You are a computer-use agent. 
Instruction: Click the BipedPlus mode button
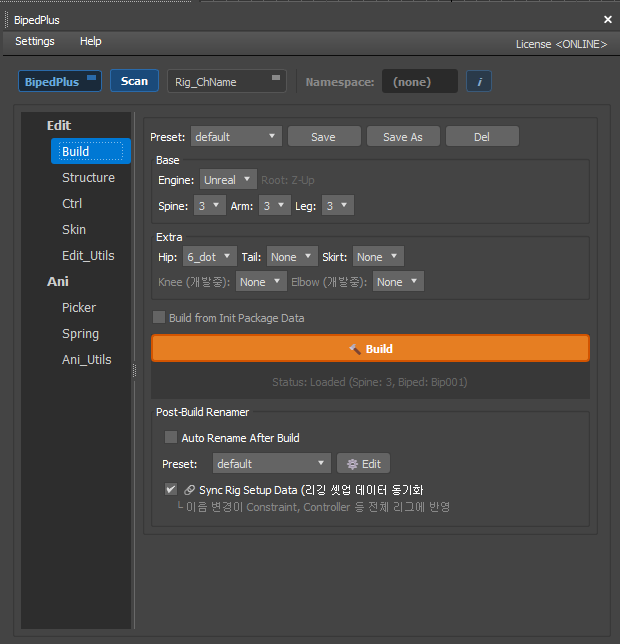(x=60, y=82)
